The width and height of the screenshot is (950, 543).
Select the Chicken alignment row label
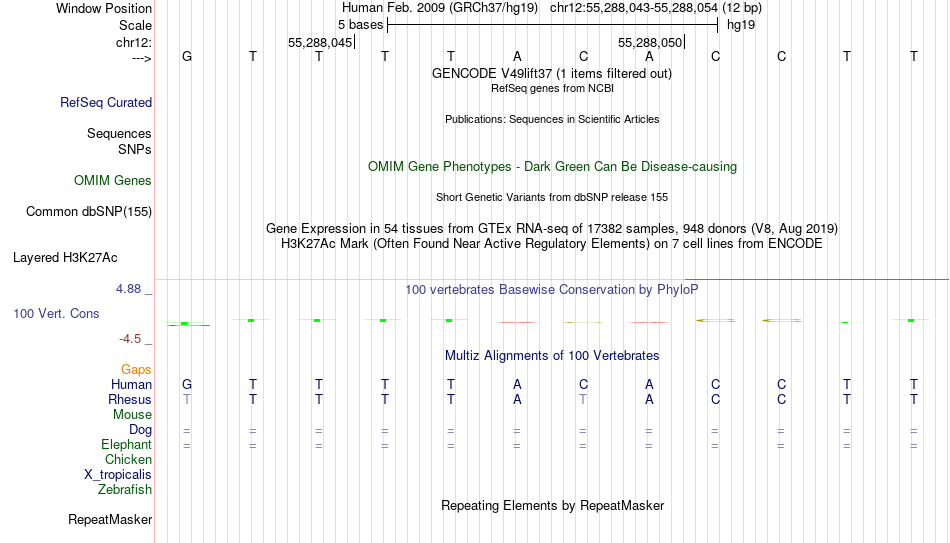pyautogui.click(x=128, y=459)
